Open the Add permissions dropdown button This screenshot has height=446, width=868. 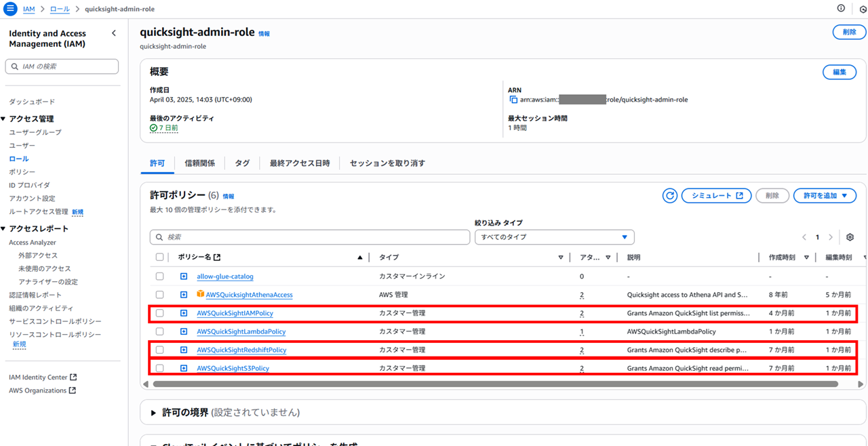pos(825,196)
